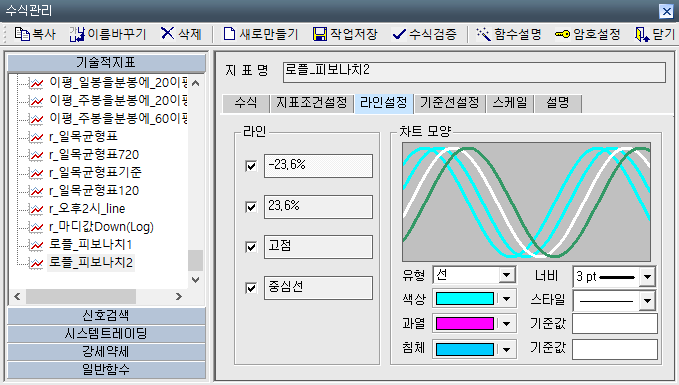The height and width of the screenshot is (385, 679).
Task: Click chart icon beside 로플_피보나치1
Action: click(37, 245)
